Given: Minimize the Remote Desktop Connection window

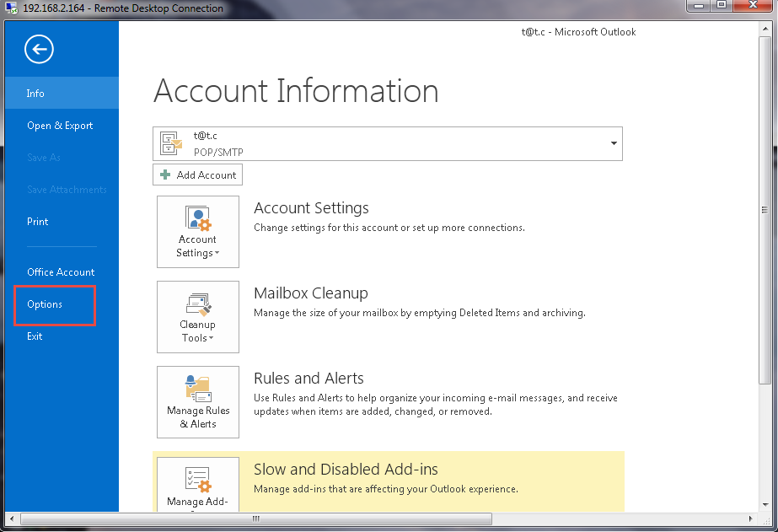Looking at the screenshot, I should point(699,5).
